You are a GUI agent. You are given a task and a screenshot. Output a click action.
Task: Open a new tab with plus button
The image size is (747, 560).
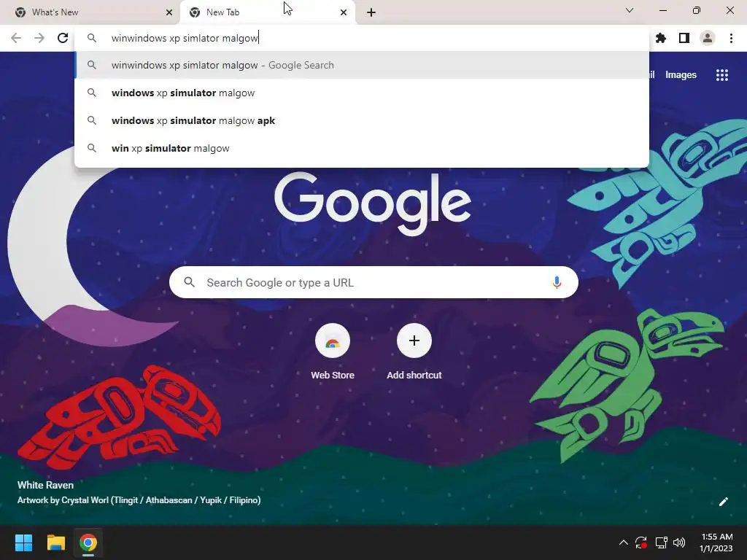tap(371, 12)
